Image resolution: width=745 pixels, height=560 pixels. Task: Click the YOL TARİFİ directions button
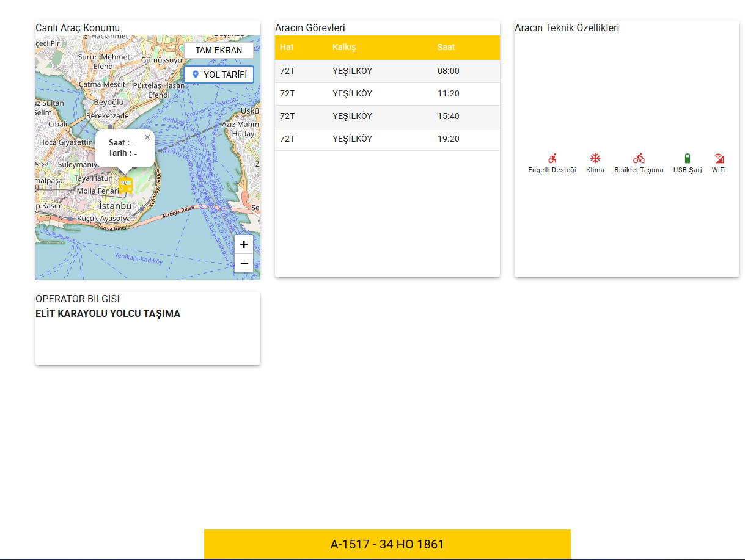tap(219, 75)
